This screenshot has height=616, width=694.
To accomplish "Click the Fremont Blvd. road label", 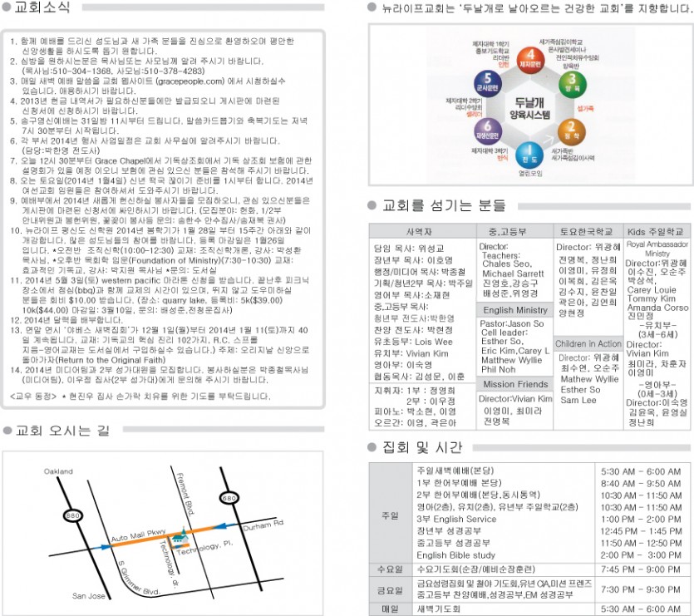I will (185, 495).
